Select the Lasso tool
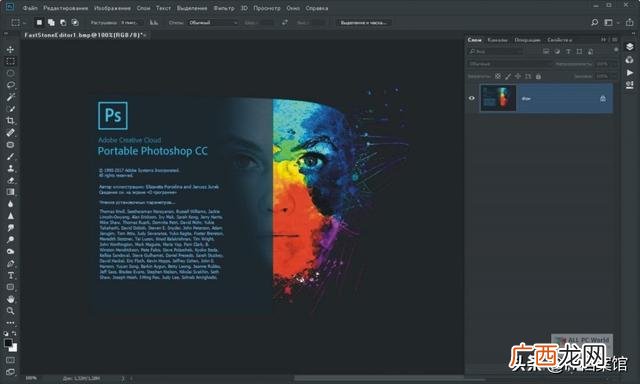The height and width of the screenshot is (384, 640). click(11, 85)
